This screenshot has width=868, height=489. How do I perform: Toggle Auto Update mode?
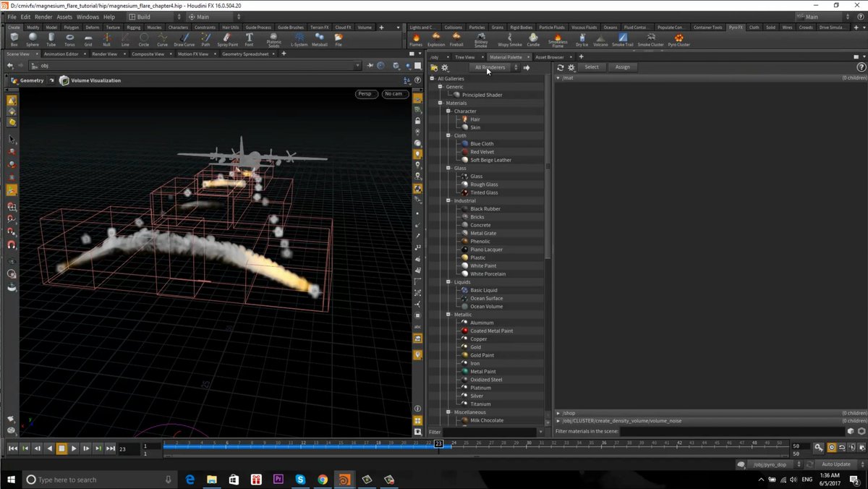click(835, 464)
